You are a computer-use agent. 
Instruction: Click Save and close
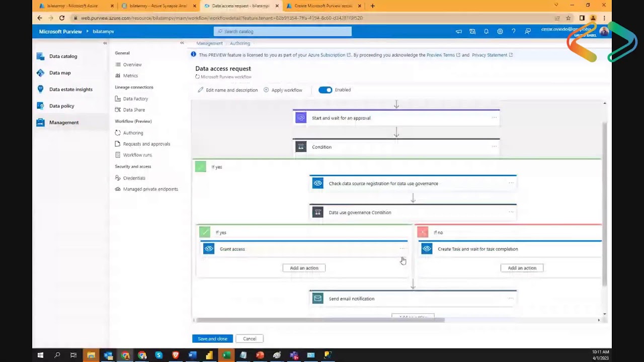click(212, 339)
